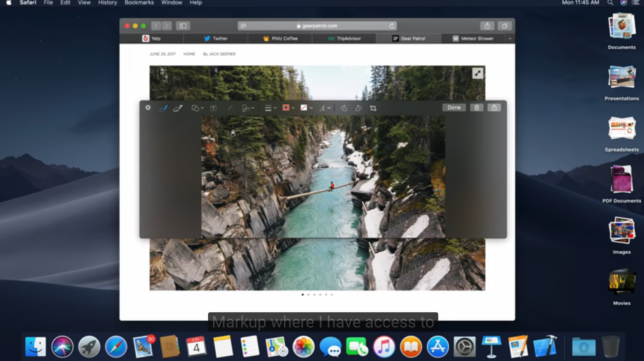
Task: Switch to the Philz Coffee tab
Action: point(280,38)
